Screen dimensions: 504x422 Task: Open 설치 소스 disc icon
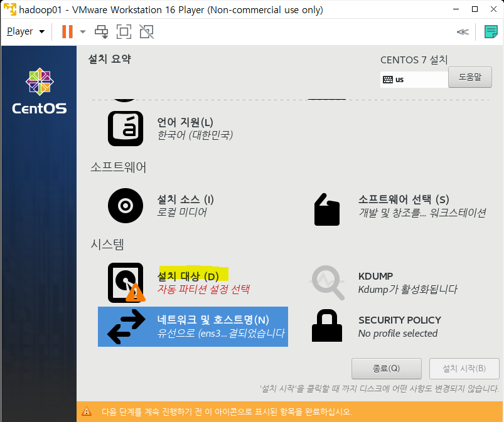pos(126,206)
